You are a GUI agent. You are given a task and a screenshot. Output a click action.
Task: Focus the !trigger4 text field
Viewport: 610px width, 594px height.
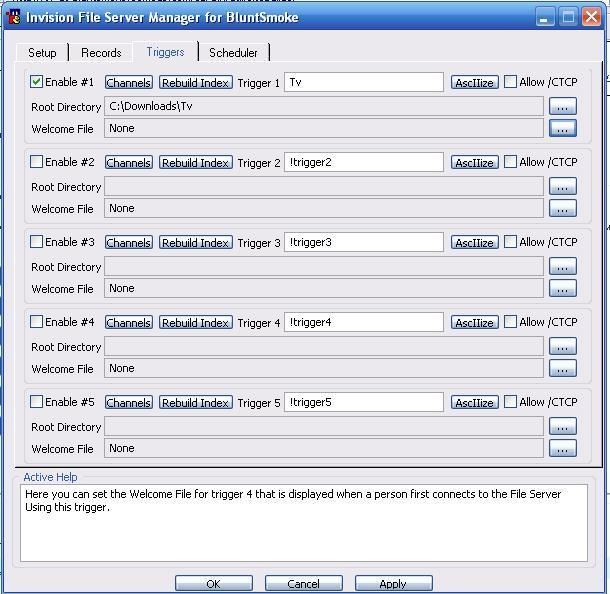tap(364, 322)
